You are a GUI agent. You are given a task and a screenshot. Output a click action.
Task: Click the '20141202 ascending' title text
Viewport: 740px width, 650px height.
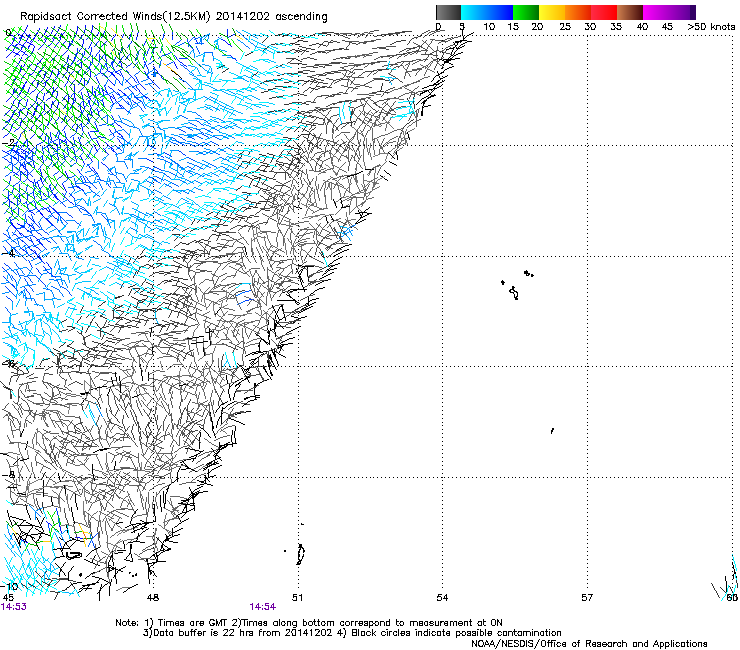(x=271, y=17)
